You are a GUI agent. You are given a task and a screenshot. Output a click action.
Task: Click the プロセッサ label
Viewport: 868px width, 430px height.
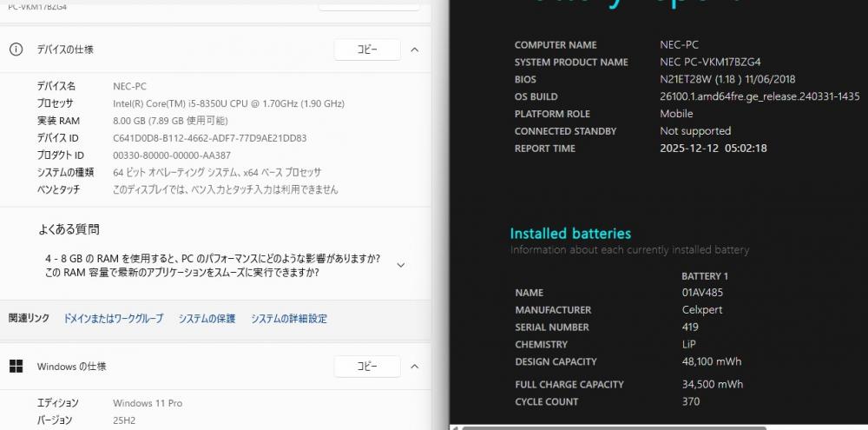click(x=55, y=103)
